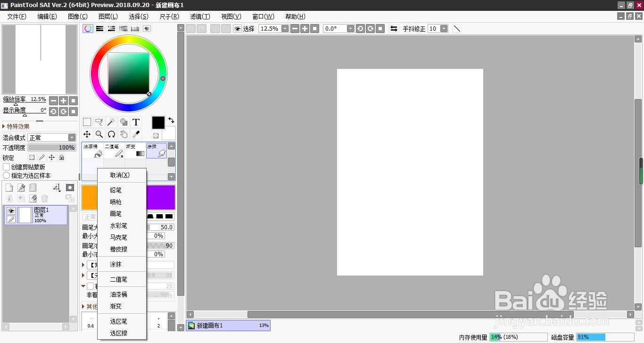Create a new normal layer
Viewport: 644px width, 343px height.
point(9,188)
